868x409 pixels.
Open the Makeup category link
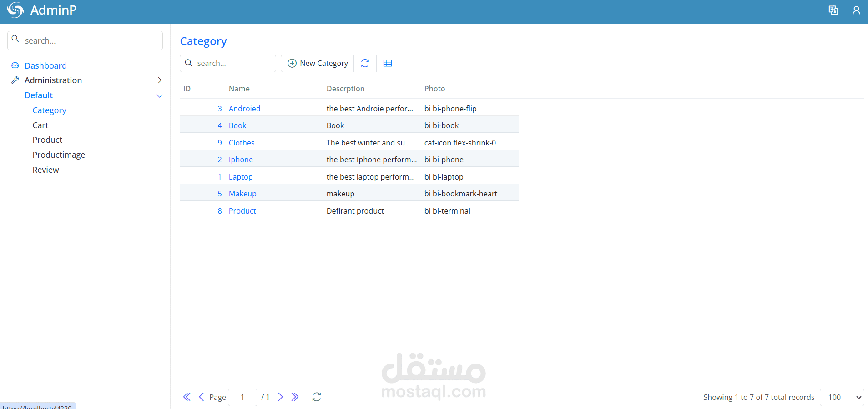242,194
